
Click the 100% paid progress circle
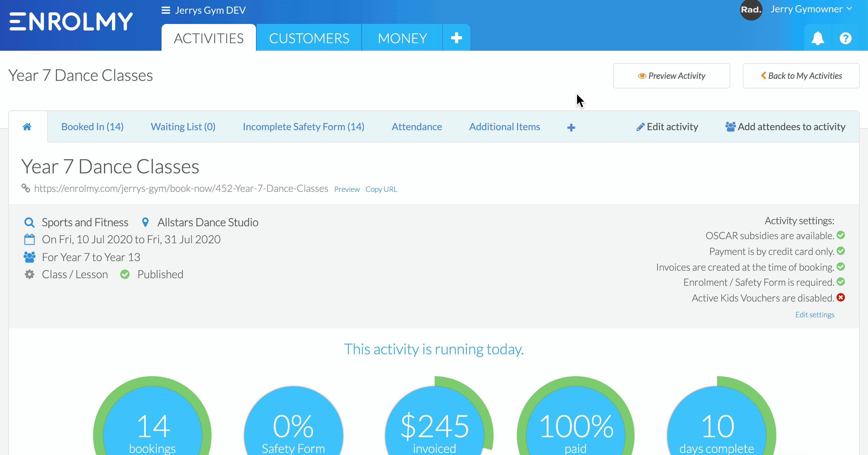[x=576, y=416]
